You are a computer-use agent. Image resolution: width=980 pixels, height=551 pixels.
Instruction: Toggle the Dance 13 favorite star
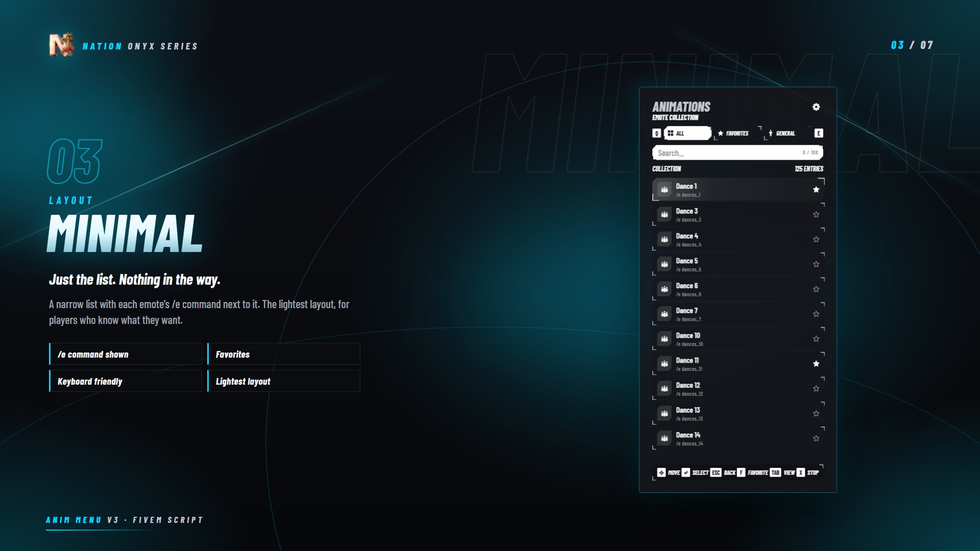coord(816,414)
